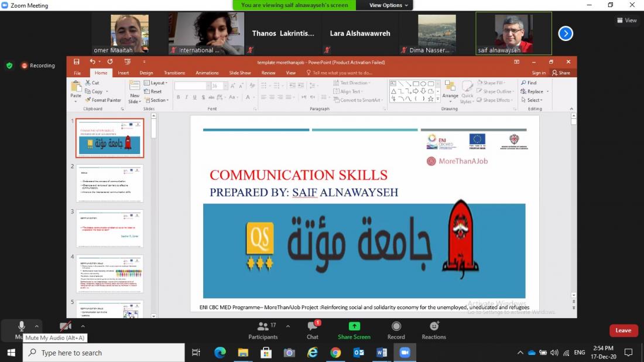This screenshot has height=362, width=644.
Task: Expand audio settings arrow beside microphone
Action: point(37,326)
